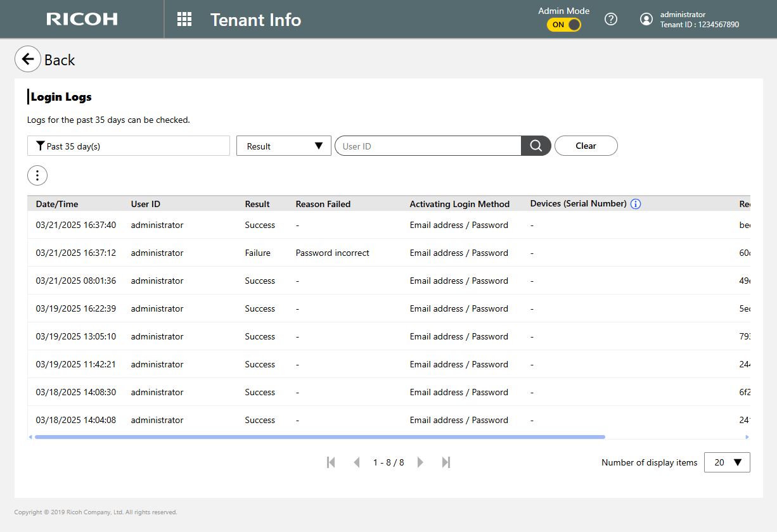Go to the previous page arrow

click(x=357, y=462)
